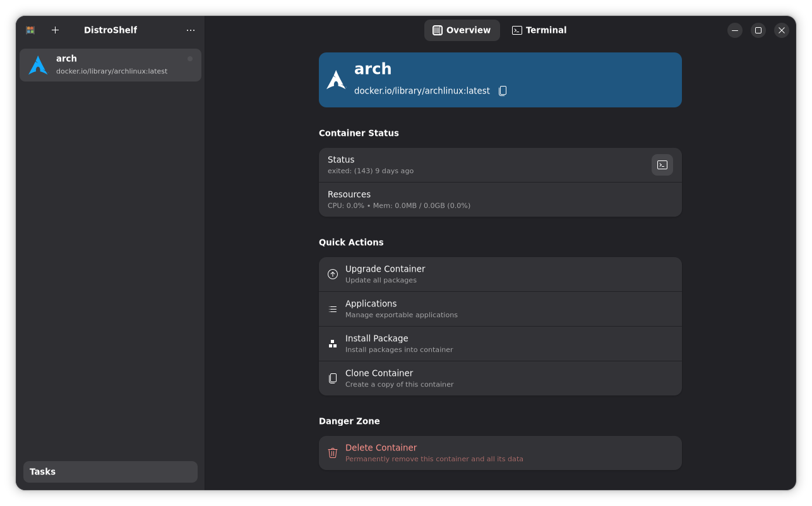
Task: Click the Arch logo in blue banner
Action: pyautogui.click(x=336, y=80)
